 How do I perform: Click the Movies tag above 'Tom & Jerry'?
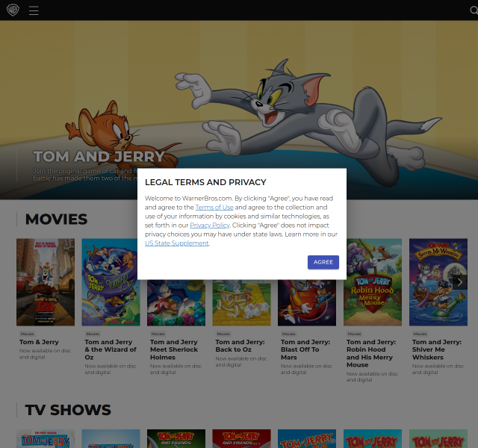[27, 334]
